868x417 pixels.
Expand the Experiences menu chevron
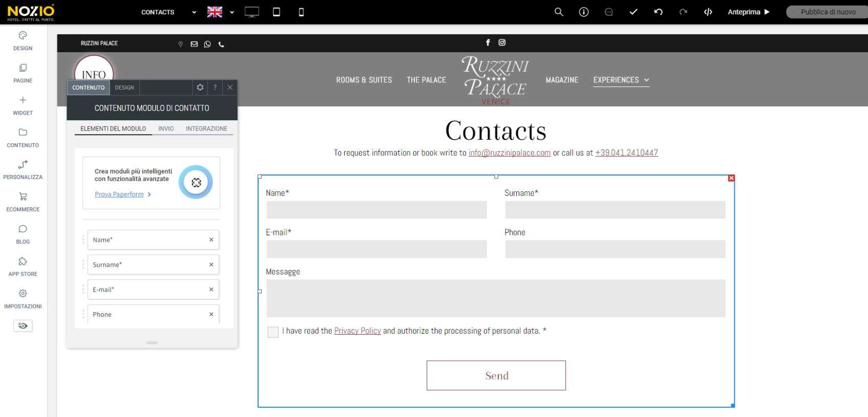[x=647, y=80]
